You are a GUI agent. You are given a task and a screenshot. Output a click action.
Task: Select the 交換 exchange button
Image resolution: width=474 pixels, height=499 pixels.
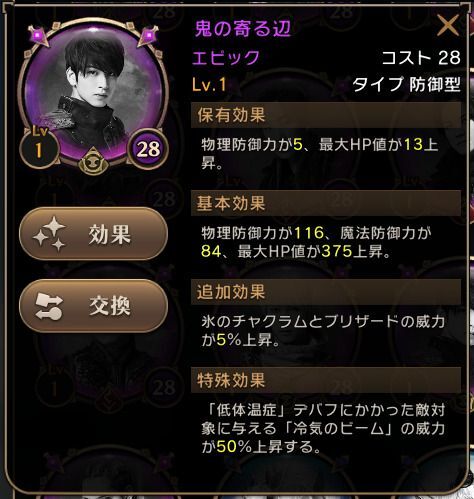(x=94, y=306)
